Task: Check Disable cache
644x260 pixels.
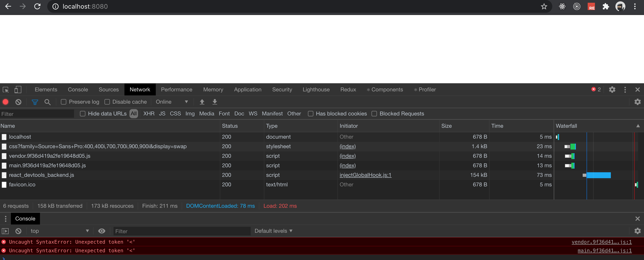Action: click(107, 102)
